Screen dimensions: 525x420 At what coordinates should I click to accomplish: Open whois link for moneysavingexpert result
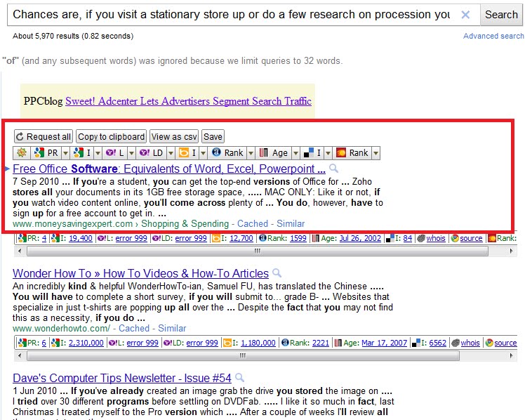pos(436,238)
